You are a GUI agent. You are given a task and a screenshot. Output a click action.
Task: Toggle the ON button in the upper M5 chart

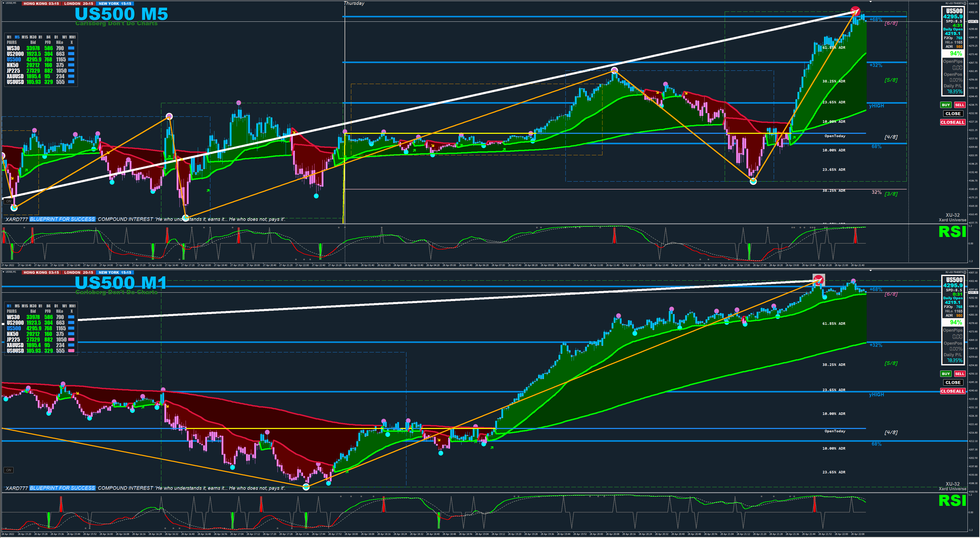(9, 201)
